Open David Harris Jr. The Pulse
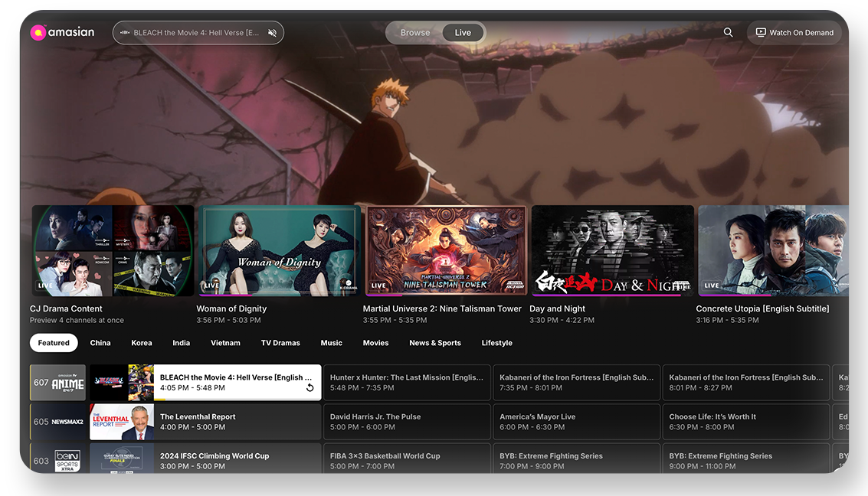 [x=407, y=422]
